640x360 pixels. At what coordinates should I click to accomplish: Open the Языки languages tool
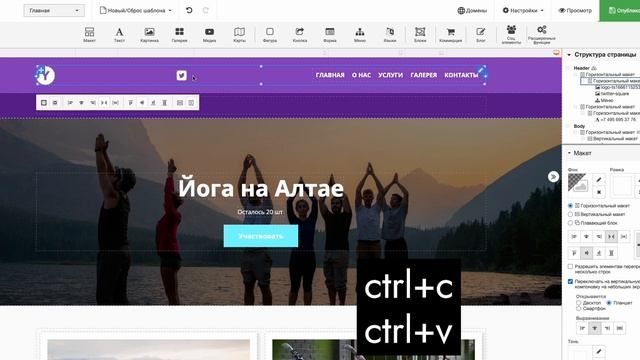coord(390,35)
